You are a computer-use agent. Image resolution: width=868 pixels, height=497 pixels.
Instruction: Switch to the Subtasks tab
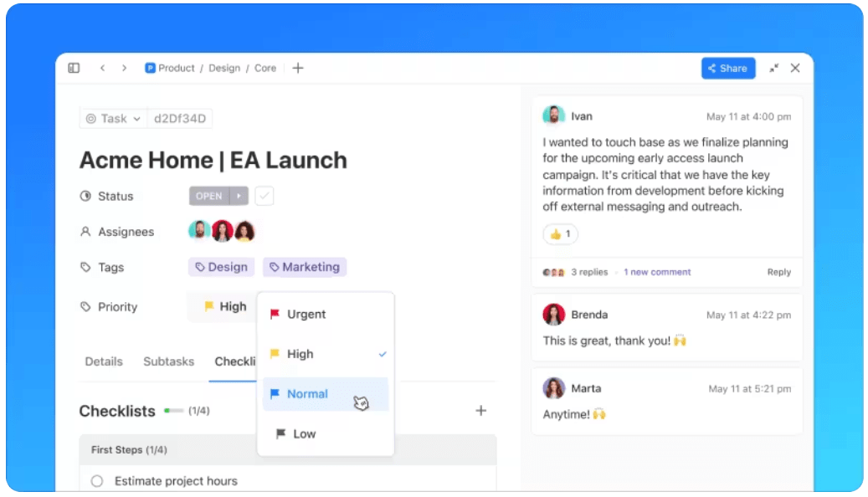click(x=169, y=361)
